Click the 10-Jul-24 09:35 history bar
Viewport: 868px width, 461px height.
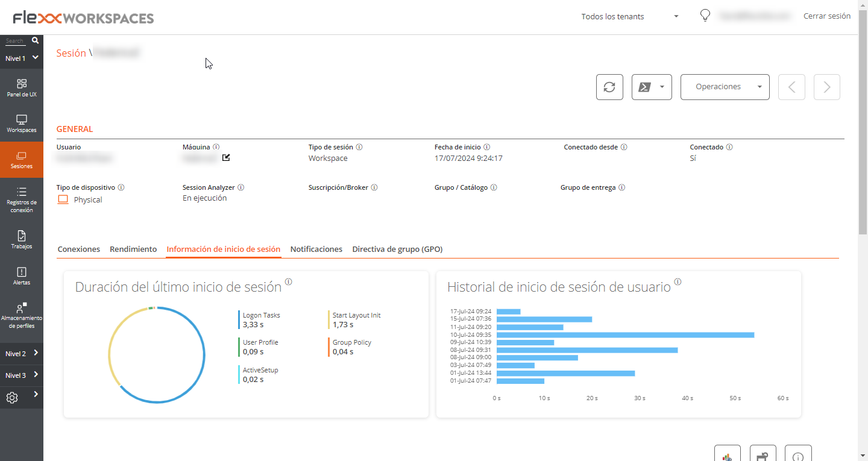coord(626,334)
